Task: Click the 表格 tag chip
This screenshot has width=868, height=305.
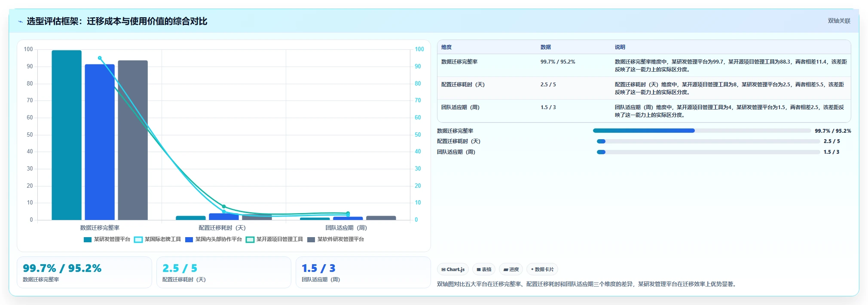Action: 484,269
